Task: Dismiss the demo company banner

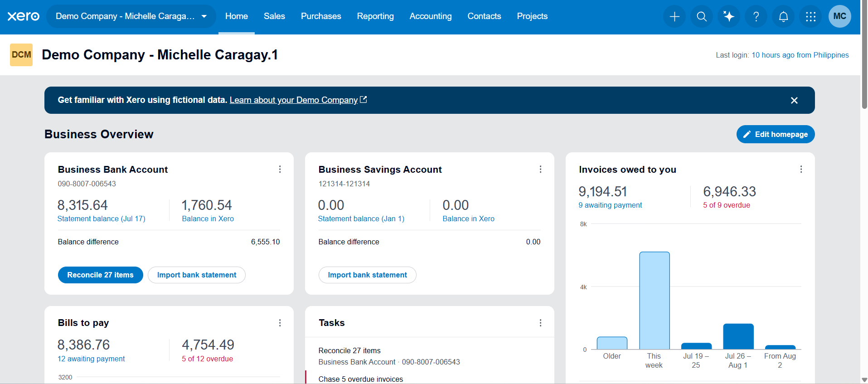Action: [794, 100]
